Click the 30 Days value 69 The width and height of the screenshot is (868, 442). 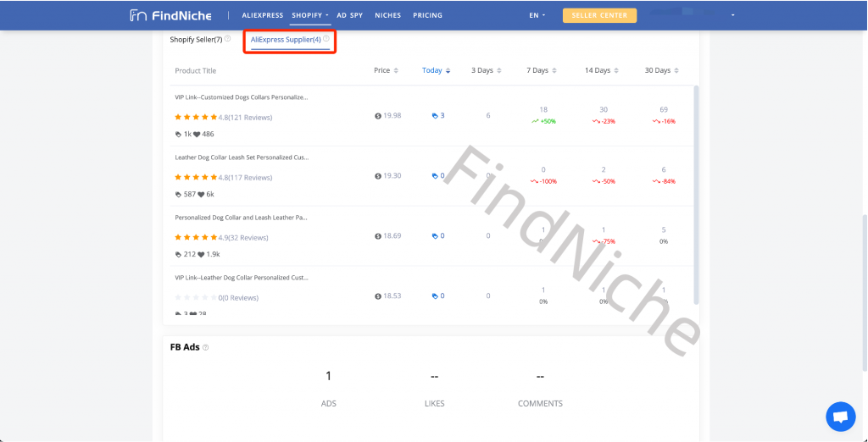pos(664,109)
